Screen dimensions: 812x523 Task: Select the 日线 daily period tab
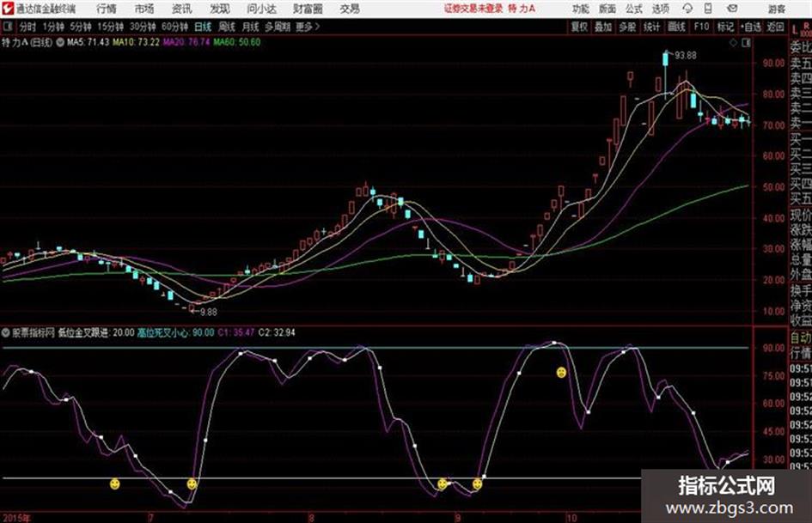click(x=203, y=27)
